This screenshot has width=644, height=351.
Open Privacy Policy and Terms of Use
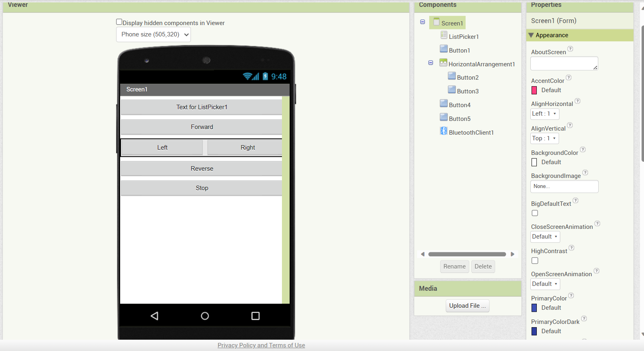tap(261, 345)
